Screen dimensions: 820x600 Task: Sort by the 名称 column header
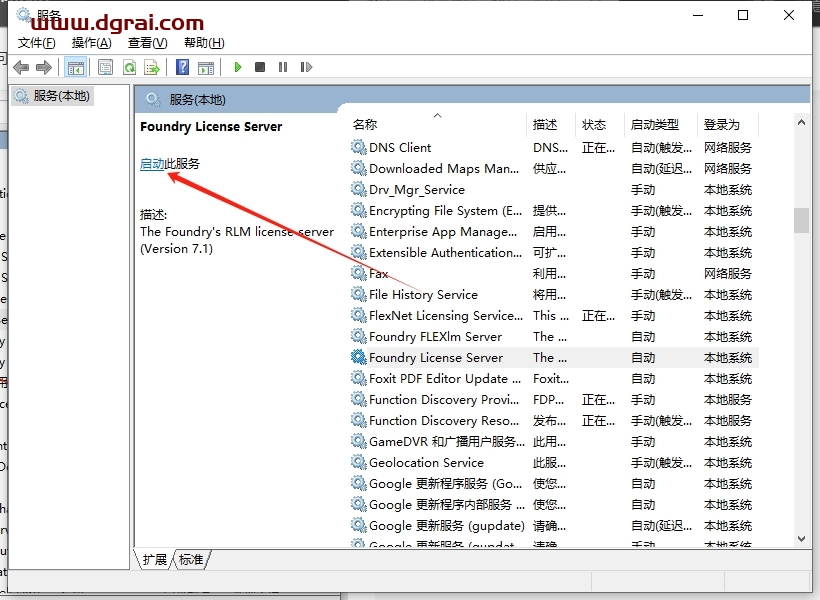[x=438, y=124]
